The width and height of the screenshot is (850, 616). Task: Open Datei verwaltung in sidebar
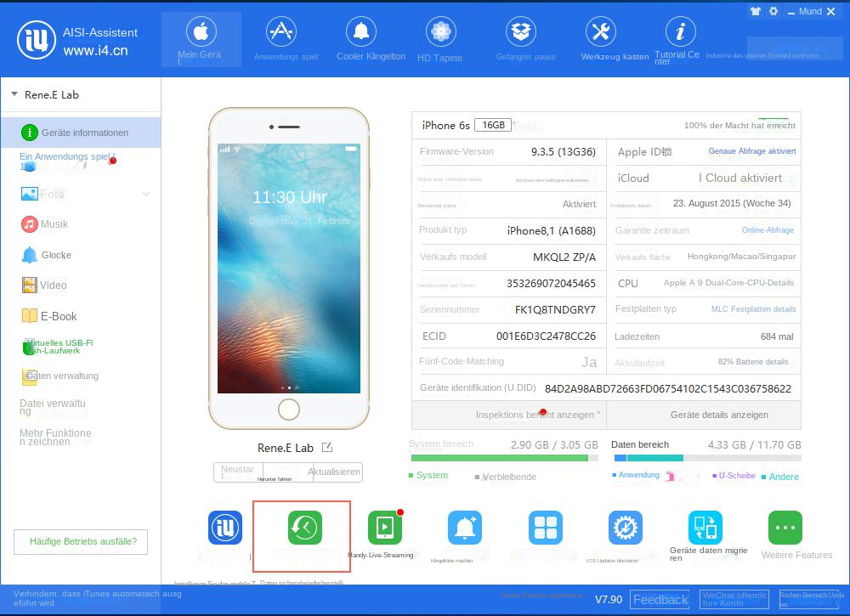[x=53, y=407]
